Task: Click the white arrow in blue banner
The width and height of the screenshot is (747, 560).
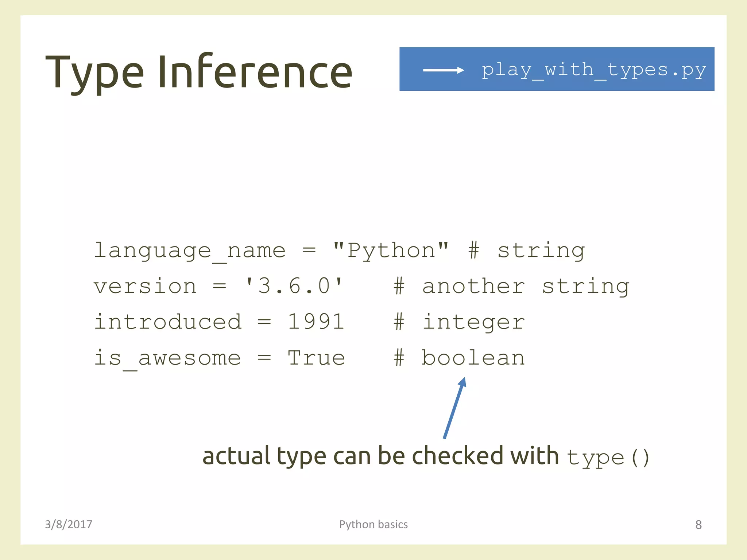Action: 443,70
